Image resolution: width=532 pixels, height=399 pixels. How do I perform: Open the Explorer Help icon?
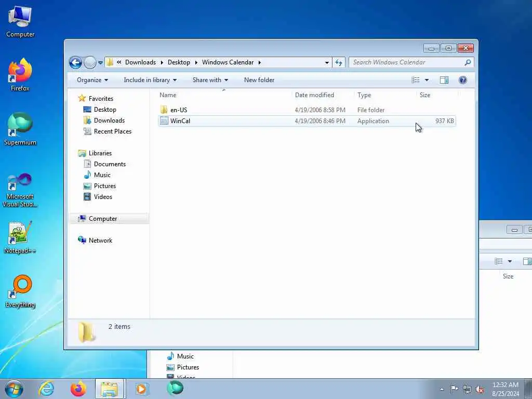coord(462,80)
